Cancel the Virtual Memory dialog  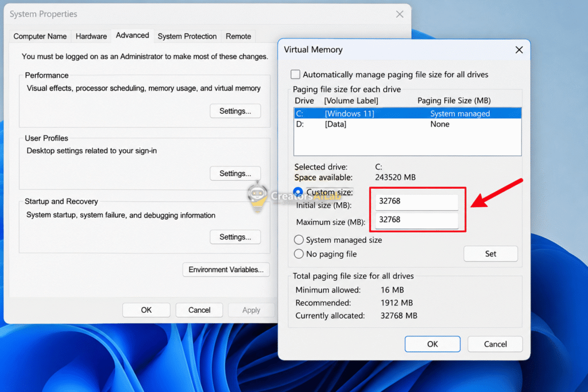495,344
